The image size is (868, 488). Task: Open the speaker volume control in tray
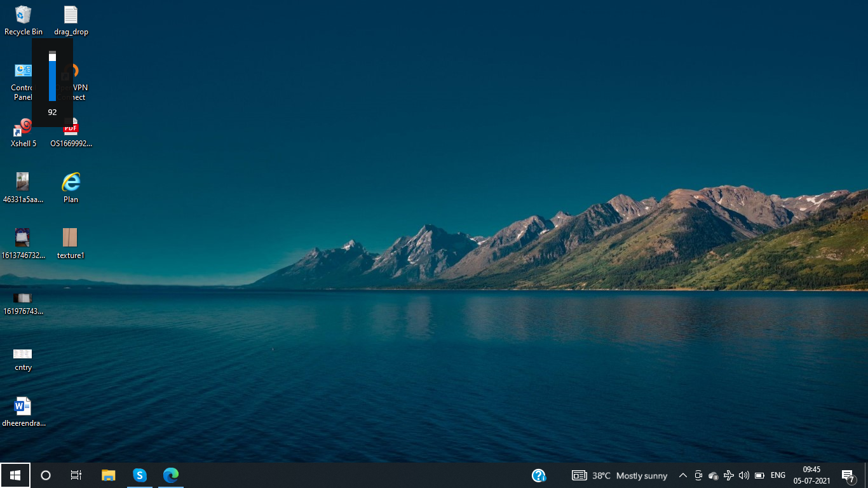coord(744,475)
